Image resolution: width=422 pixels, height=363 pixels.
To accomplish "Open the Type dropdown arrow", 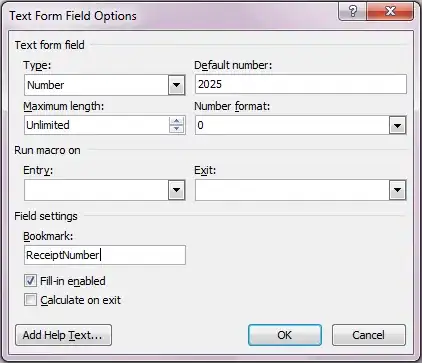I will click(176, 85).
